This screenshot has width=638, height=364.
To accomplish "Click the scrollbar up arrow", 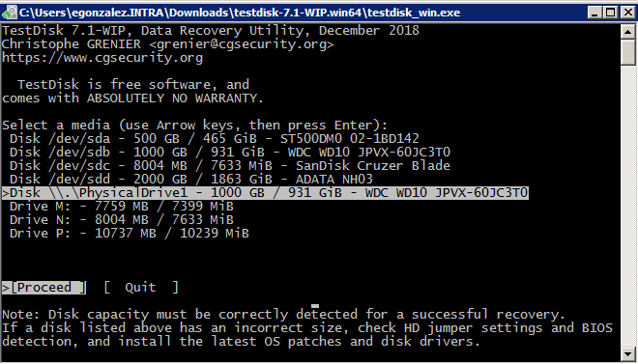I will (628, 31).
